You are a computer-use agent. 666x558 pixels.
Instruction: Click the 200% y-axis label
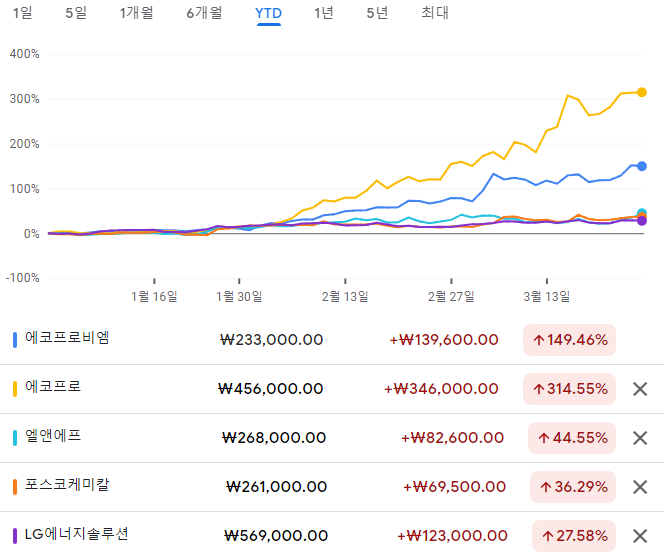pos(24,144)
